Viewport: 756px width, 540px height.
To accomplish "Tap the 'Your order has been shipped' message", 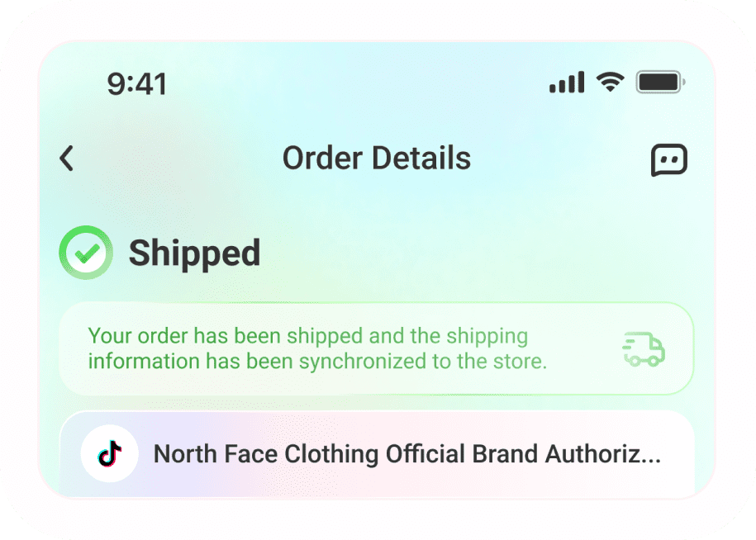I will (307, 336).
